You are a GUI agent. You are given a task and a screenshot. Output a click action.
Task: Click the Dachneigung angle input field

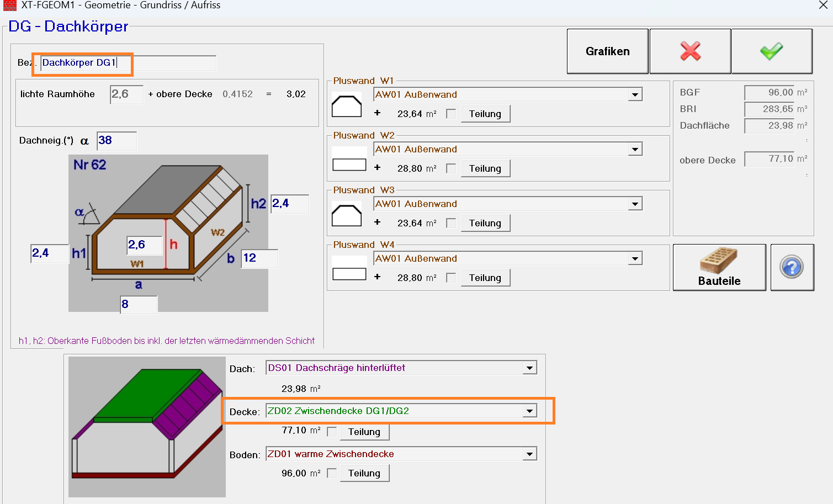point(116,141)
